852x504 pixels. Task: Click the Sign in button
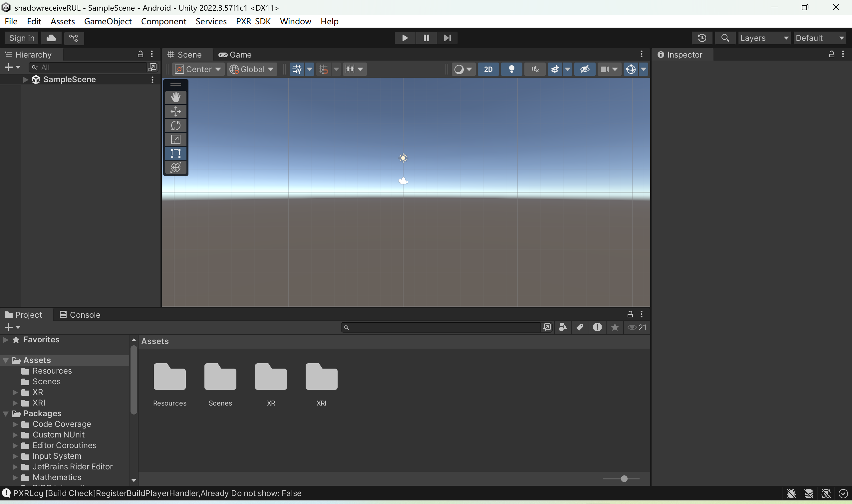[x=22, y=38]
